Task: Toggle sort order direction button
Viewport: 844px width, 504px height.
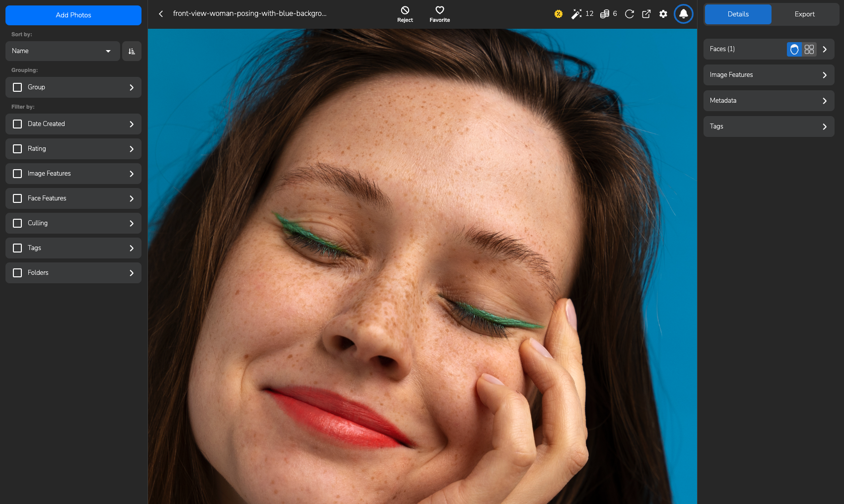Action: click(132, 51)
